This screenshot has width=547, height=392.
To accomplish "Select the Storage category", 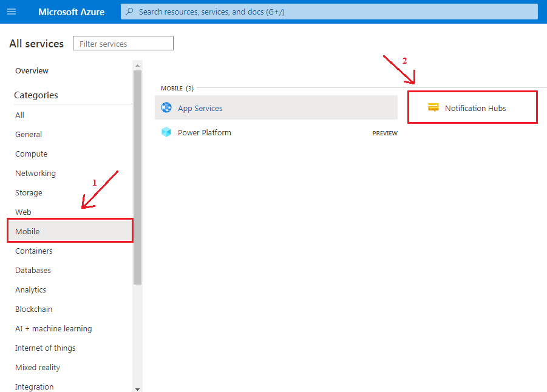I will point(29,192).
